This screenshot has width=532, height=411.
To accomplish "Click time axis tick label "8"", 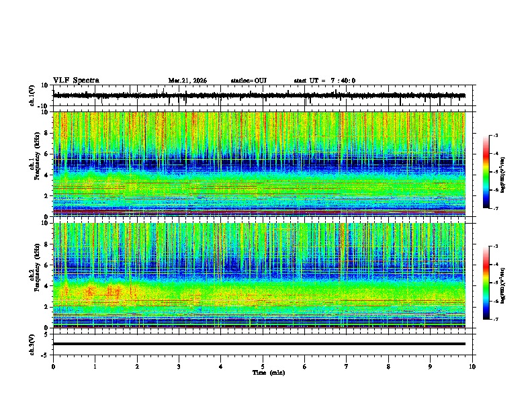I will point(388,367).
